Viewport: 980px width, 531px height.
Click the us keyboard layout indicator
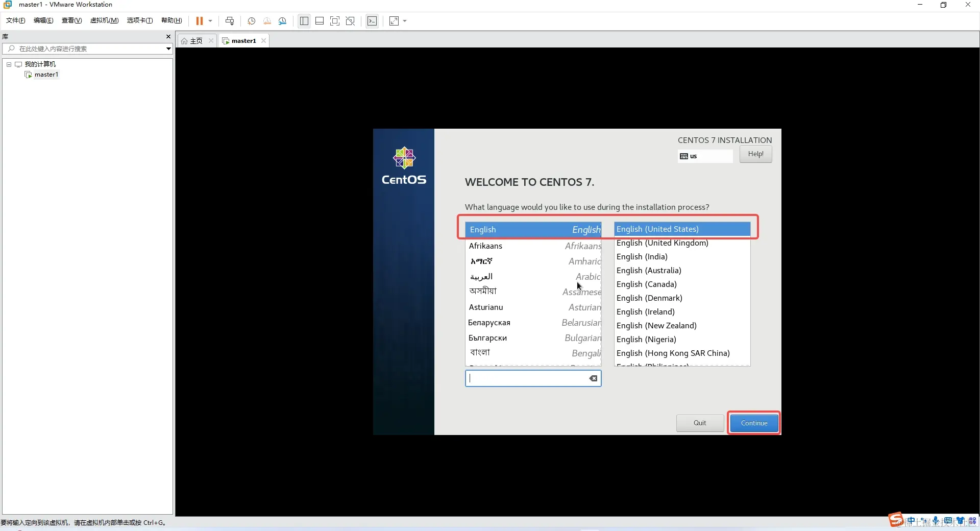705,156
